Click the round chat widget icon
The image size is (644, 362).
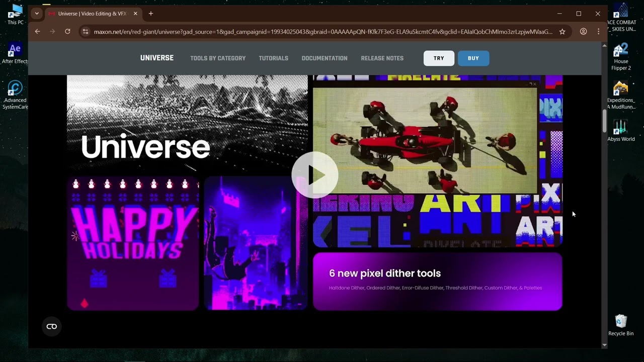(x=52, y=327)
